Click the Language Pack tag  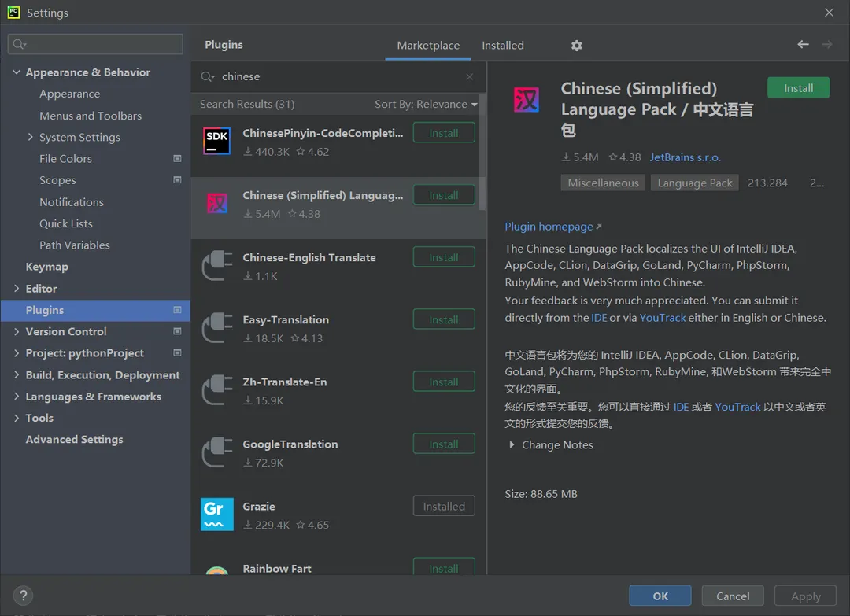coord(694,183)
